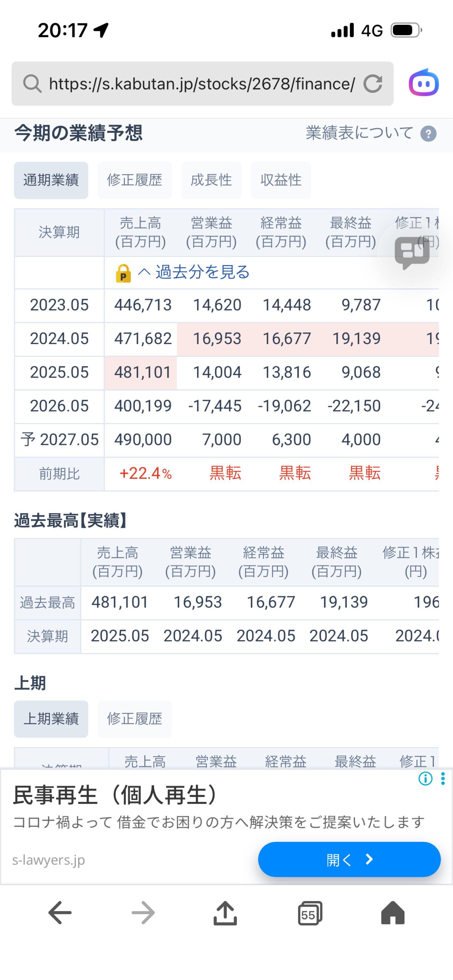This screenshot has height=980, width=453.
Task: Select the 通期業績 tab
Action: coord(51,180)
